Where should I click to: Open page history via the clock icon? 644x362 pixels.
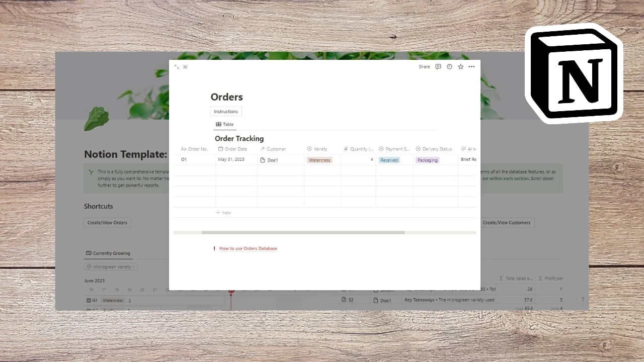click(x=449, y=66)
